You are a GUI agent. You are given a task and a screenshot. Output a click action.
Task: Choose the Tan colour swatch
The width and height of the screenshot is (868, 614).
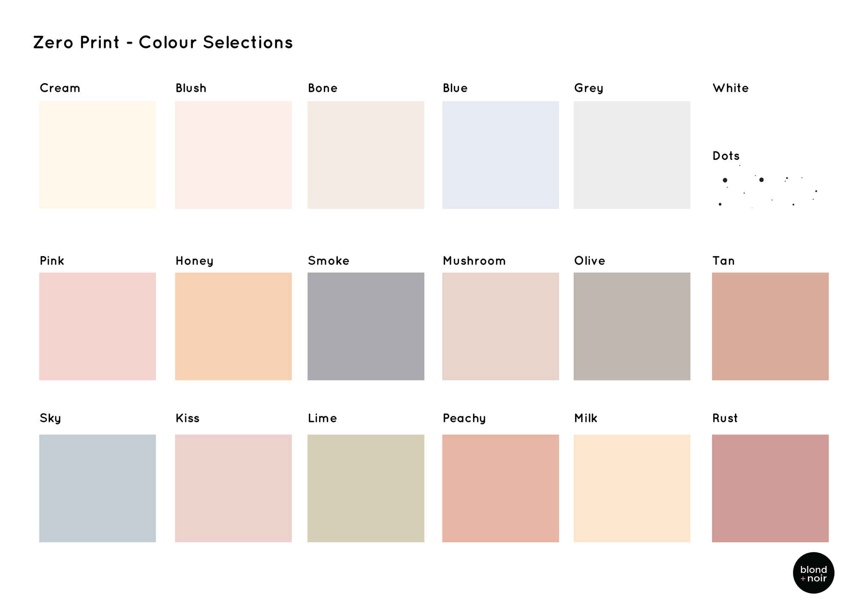pos(771,327)
